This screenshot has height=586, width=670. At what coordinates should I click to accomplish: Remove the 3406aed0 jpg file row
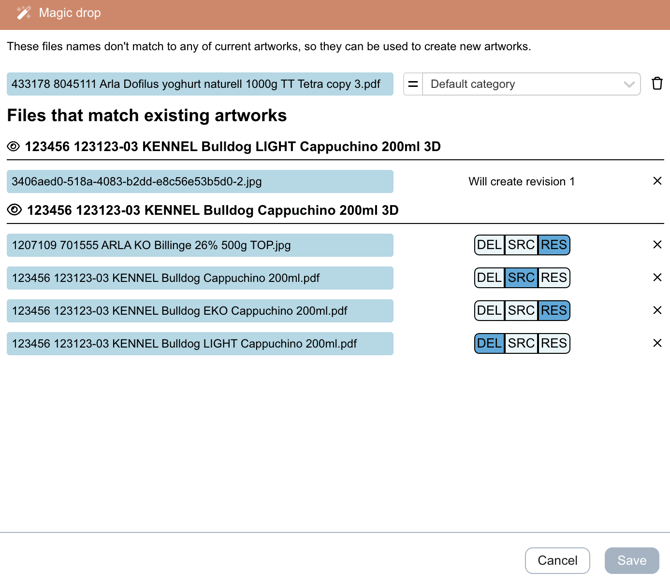coord(657,181)
